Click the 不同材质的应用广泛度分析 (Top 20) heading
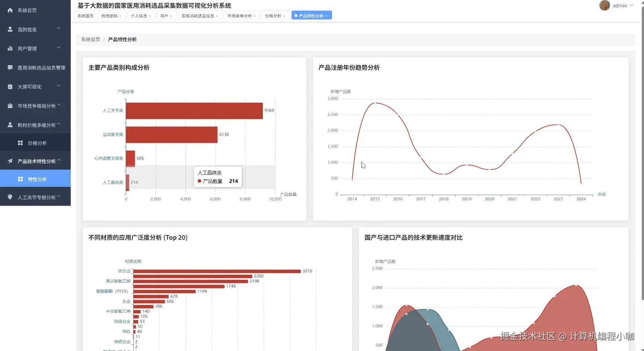Screen dimensions: 644x351 [x=138, y=238]
